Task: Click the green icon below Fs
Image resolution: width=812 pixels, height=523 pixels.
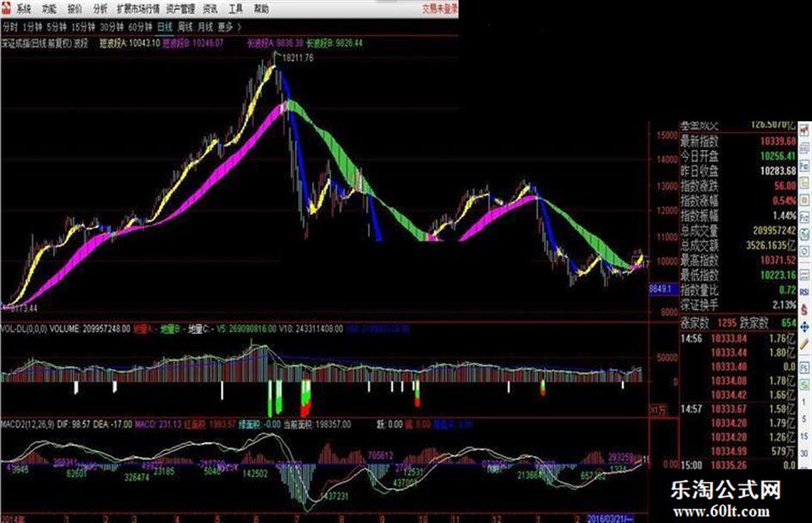Action: pyautogui.click(x=804, y=384)
